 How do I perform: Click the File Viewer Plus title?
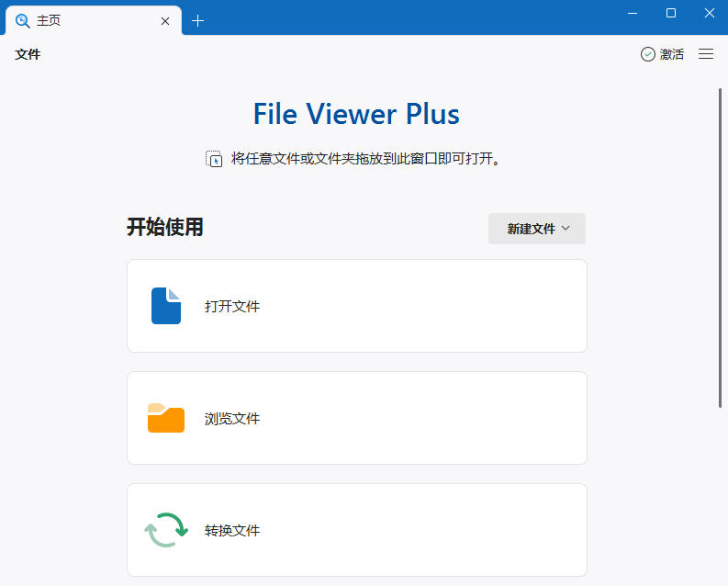pyautogui.click(x=356, y=114)
